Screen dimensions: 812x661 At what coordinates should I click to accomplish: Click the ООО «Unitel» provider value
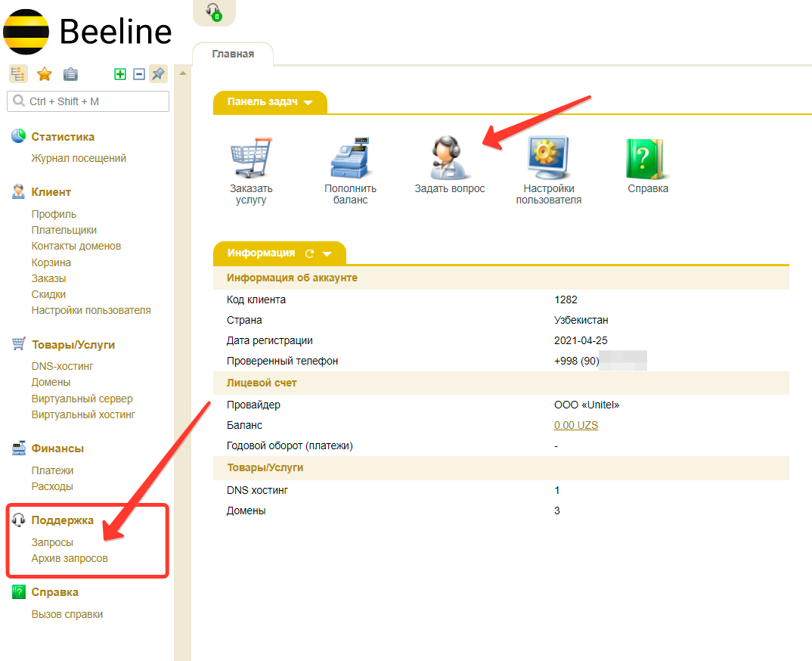pos(586,405)
